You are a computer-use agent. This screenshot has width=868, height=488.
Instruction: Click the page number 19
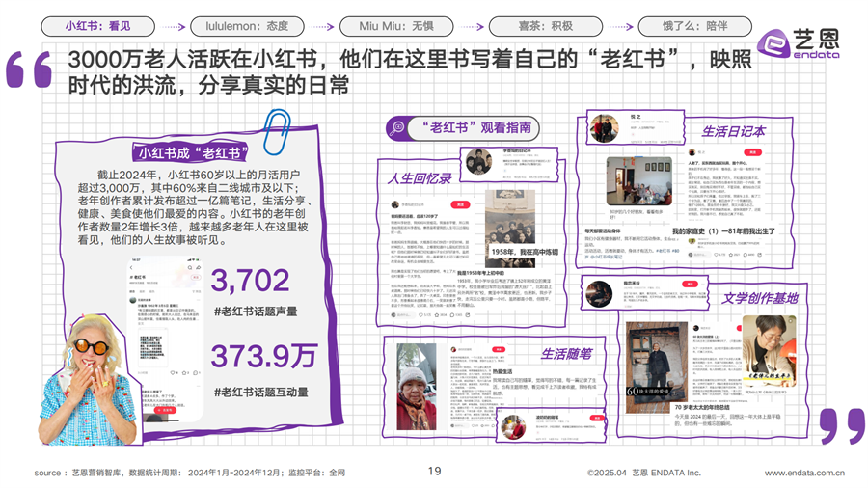point(435,472)
